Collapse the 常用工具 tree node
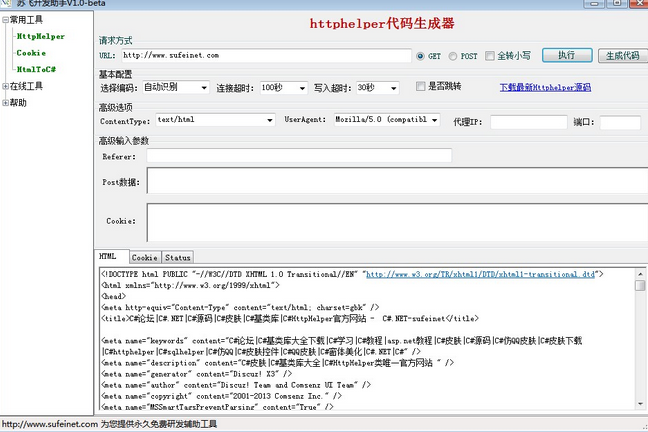The height and width of the screenshot is (432, 648). click(5, 20)
